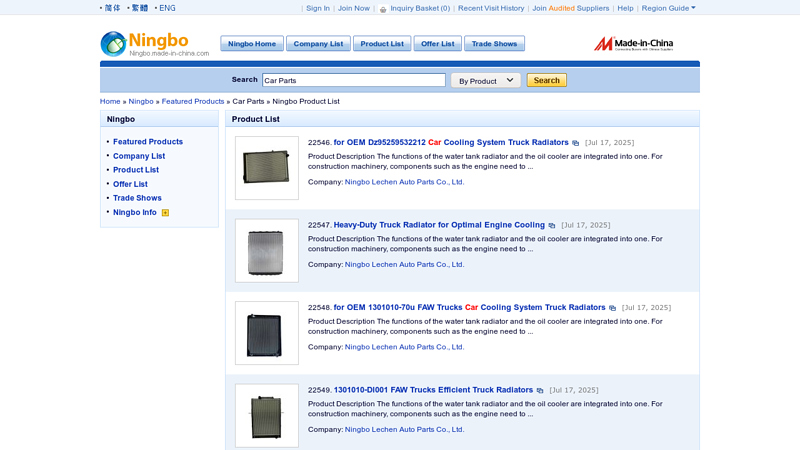The height and width of the screenshot is (450, 800).
Task: Go to Home breadcrumb
Action: click(110, 102)
